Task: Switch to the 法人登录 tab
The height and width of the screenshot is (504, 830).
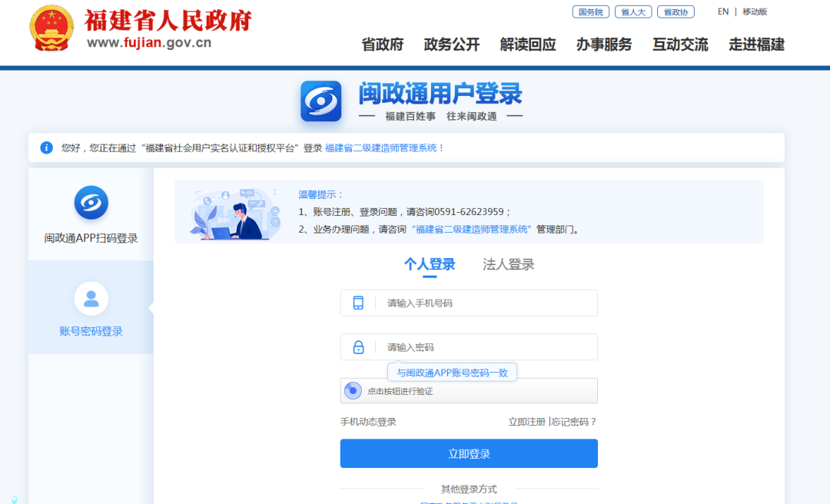Action: pyautogui.click(x=508, y=264)
